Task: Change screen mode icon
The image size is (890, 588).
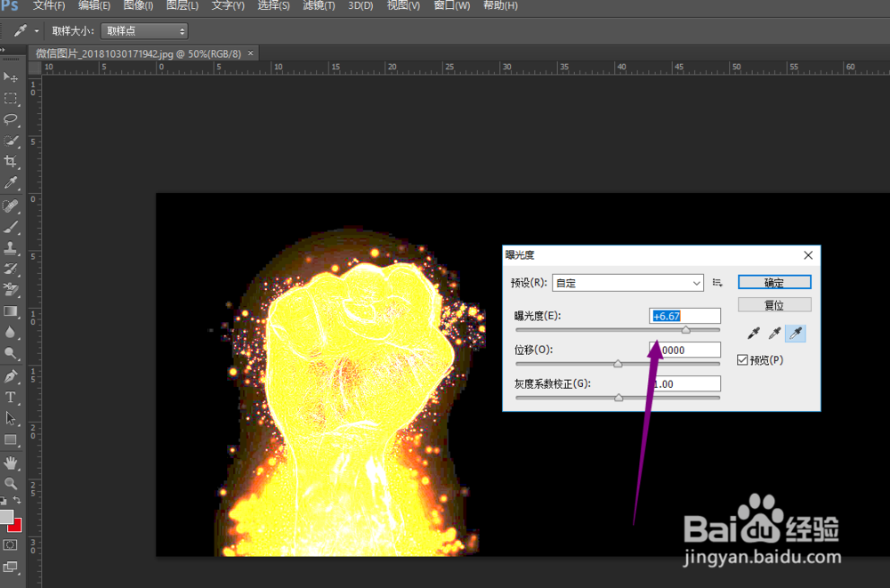Action: point(10,567)
